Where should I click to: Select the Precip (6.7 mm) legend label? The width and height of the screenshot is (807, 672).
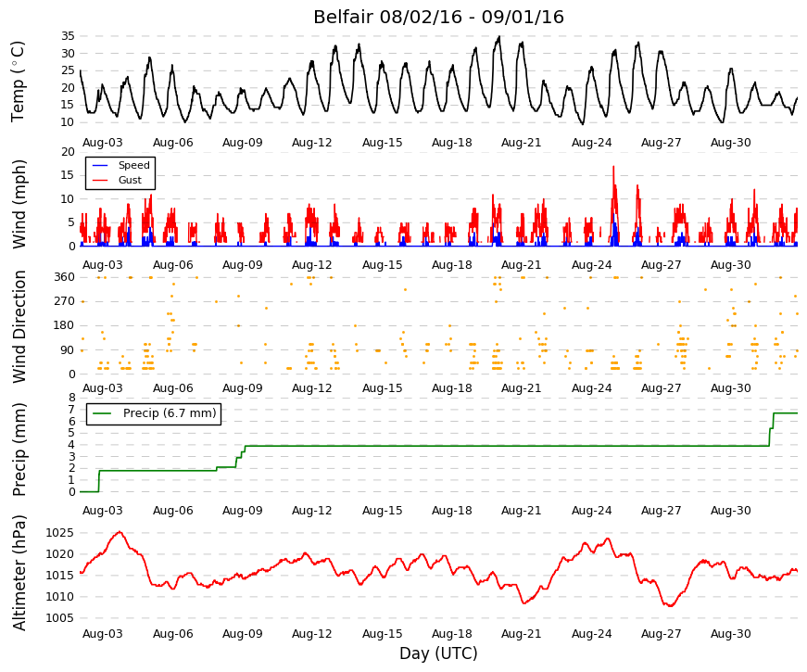(x=170, y=413)
